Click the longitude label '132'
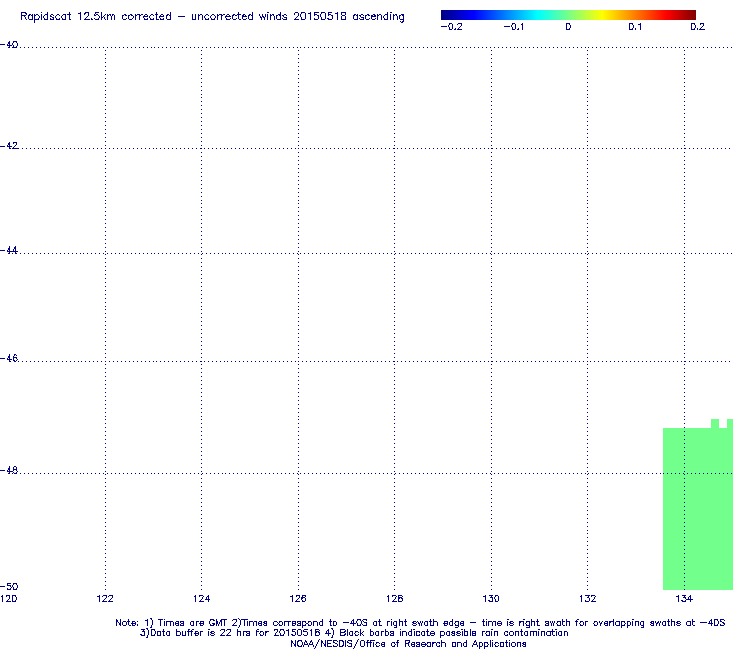Viewport: 740px width, 650px height. (588, 599)
